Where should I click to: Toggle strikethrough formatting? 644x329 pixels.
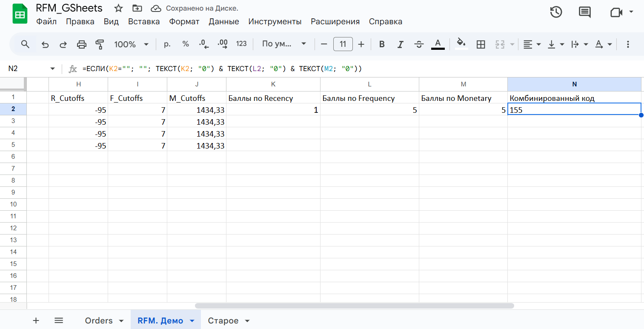coord(419,44)
